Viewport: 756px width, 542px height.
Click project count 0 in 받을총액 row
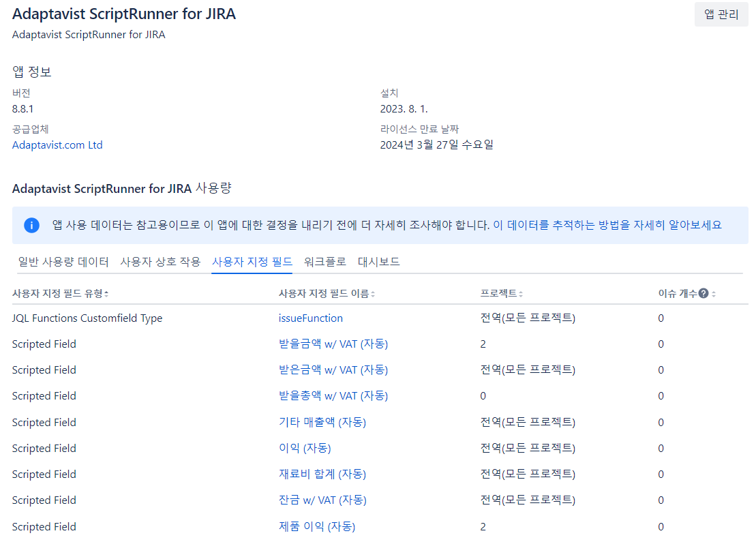tap(483, 396)
